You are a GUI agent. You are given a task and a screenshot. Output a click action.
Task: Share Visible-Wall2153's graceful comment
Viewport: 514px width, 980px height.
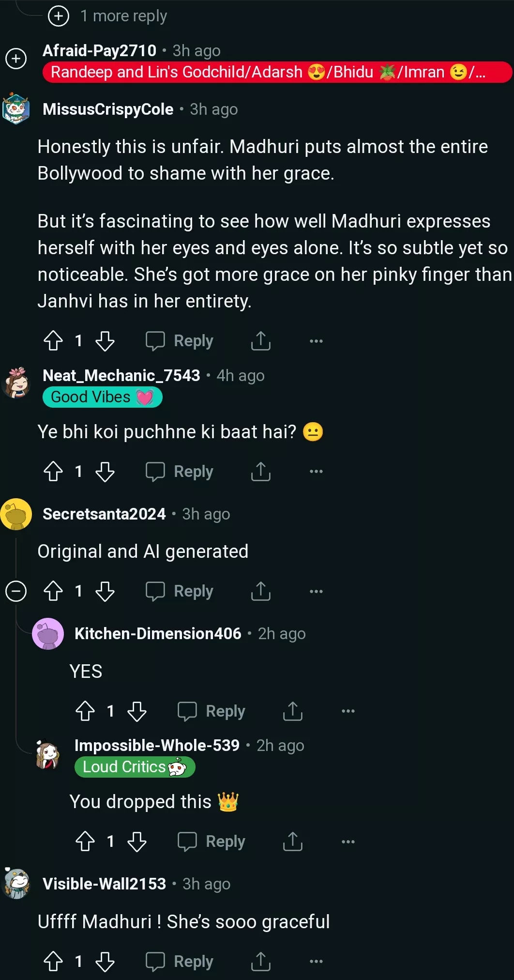tap(260, 962)
